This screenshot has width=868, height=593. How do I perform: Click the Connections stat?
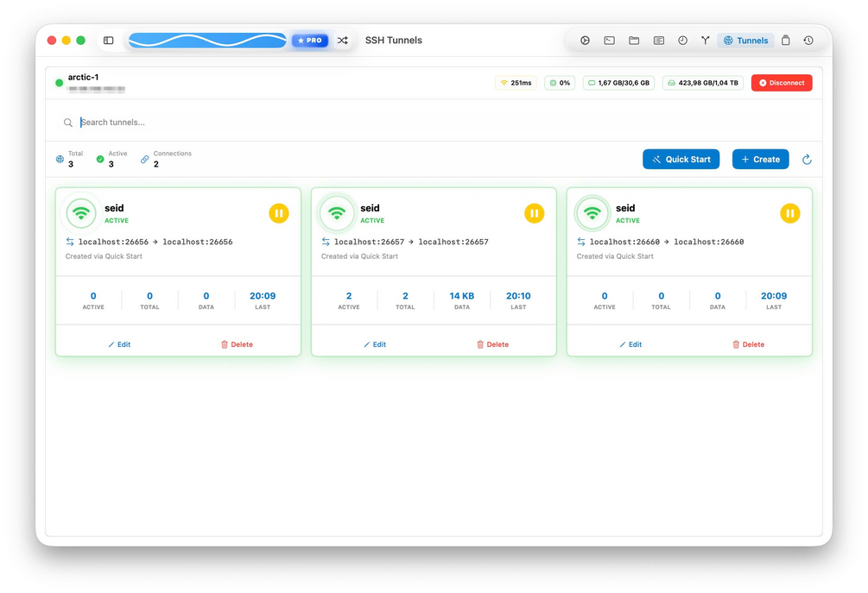tap(166, 160)
